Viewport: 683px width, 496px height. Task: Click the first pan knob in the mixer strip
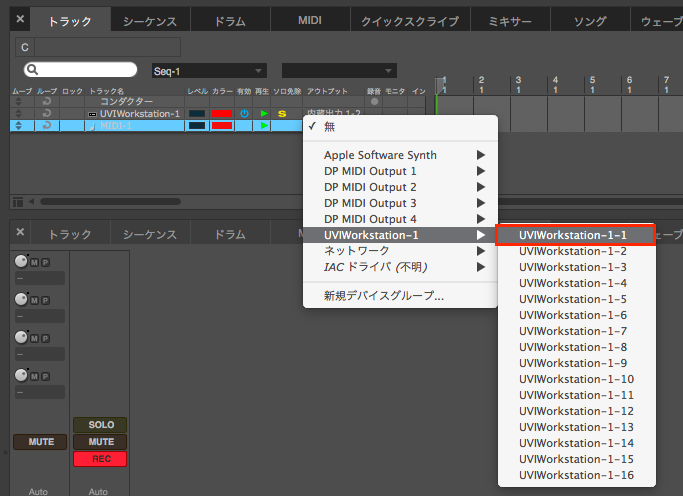point(21,261)
